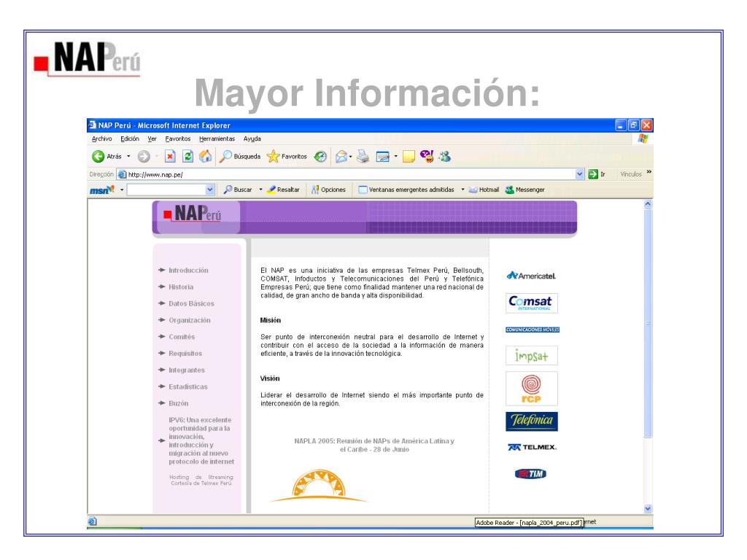Open the NAPLA 2005 Reunión de NAPs link
Image resolution: width=747 pixels, height=560 pixels.
pyautogui.click(x=374, y=446)
